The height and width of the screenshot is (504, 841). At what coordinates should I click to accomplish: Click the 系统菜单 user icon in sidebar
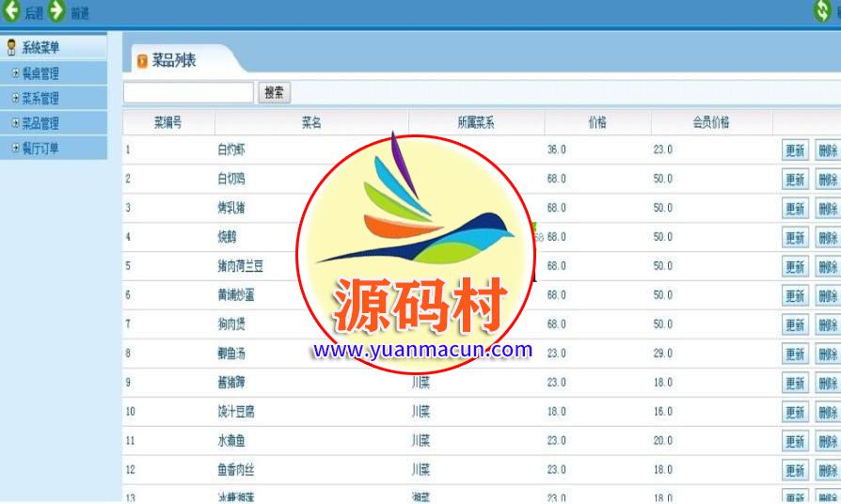11,48
